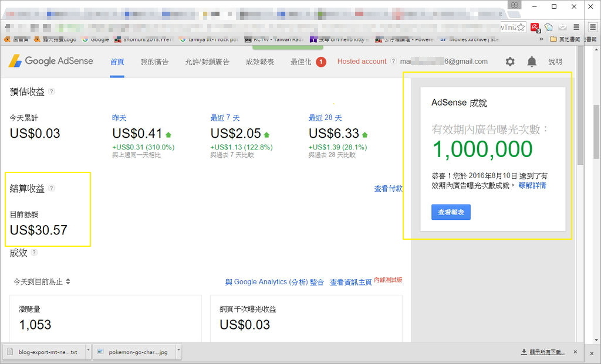
Task: Open downloaded pokemon-go-char jpg file
Action: (134, 352)
